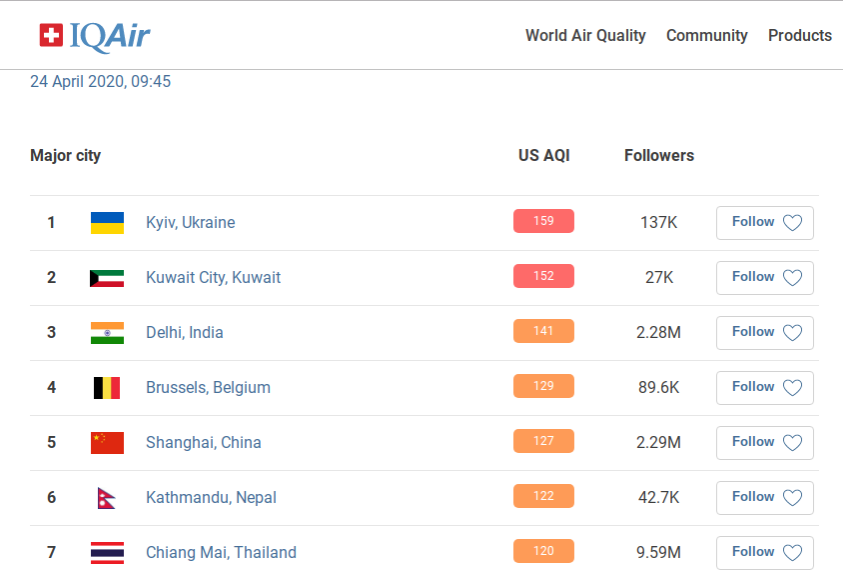The height and width of the screenshot is (572, 843).
Task: Click the Thailand flag icon
Action: 107,552
